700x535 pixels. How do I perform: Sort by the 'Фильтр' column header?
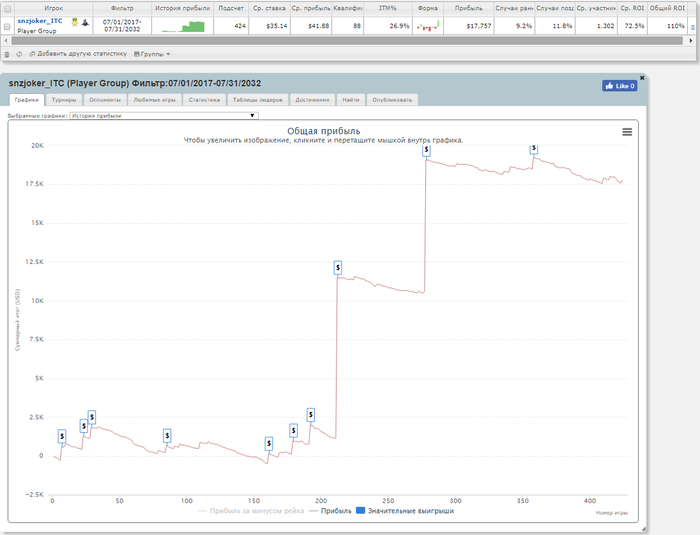[122, 8]
